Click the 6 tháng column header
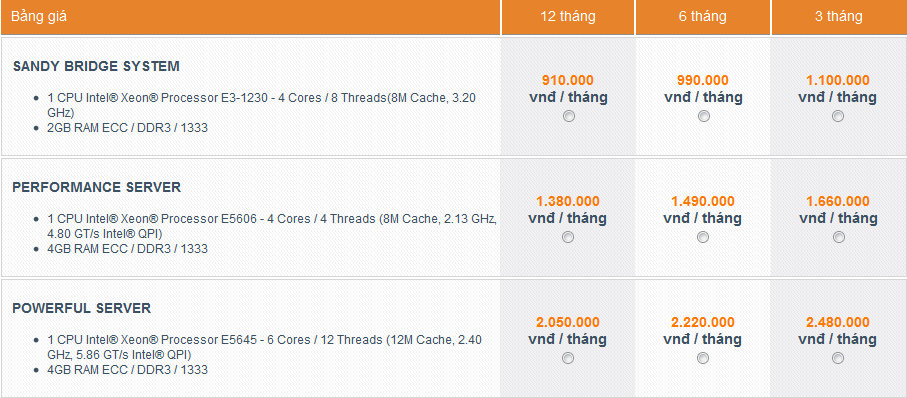 pyautogui.click(x=703, y=17)
